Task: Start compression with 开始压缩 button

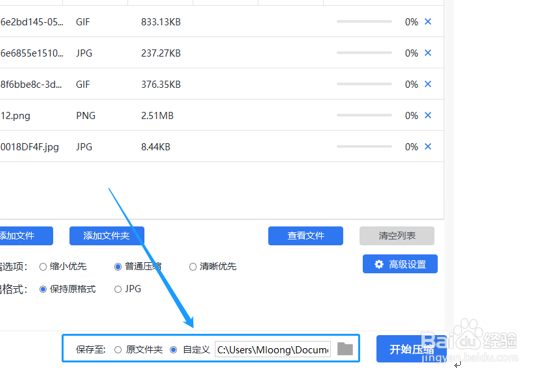Action: [411, 349]
